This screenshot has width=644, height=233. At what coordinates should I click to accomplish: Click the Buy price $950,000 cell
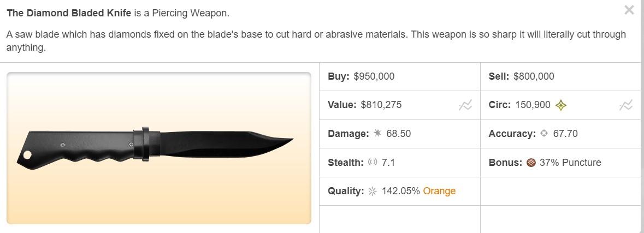tap(374, 76)
